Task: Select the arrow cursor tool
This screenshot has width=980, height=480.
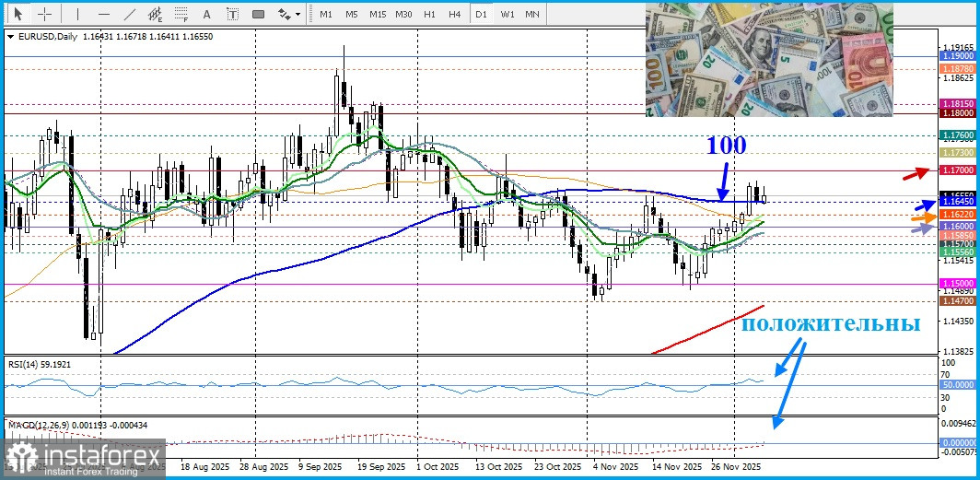Action: click(18, 14)
